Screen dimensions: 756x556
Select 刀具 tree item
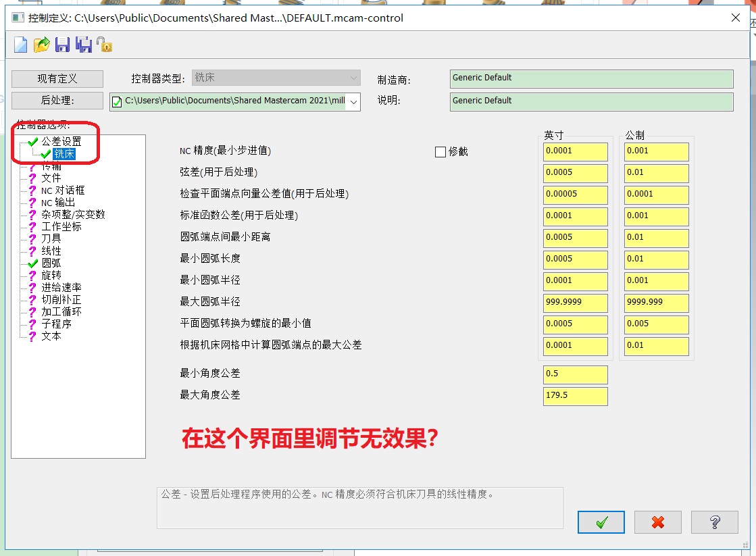[51, 238]
